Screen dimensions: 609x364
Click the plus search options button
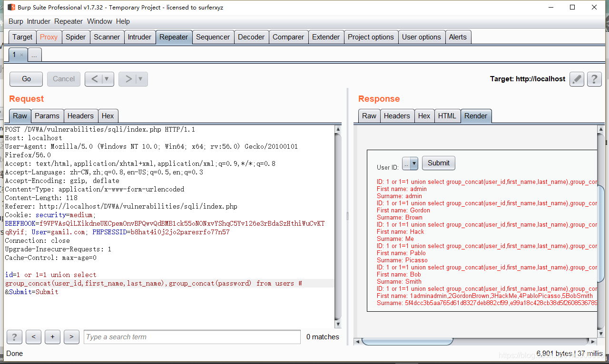click(x=52, y=337)
